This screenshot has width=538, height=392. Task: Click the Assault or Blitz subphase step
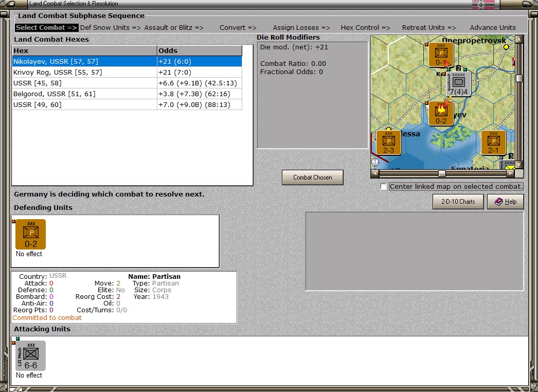tap(174, 27)
